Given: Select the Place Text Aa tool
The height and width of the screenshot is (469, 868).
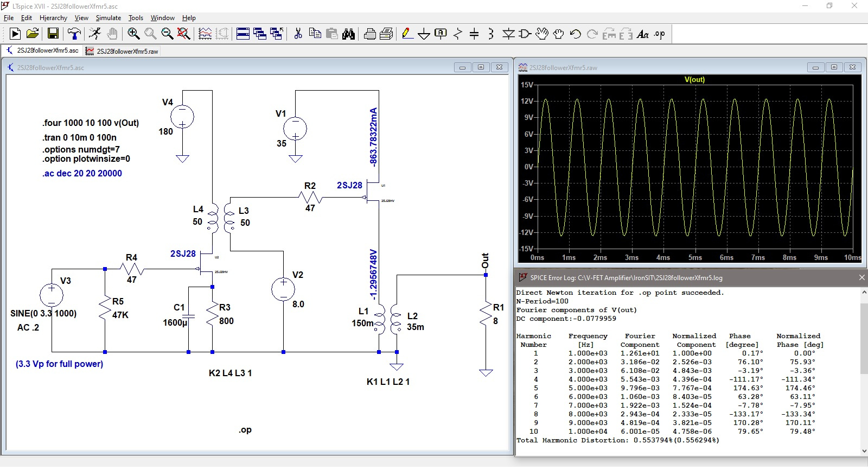Looking at the screenshot, I should click(643, 34).
